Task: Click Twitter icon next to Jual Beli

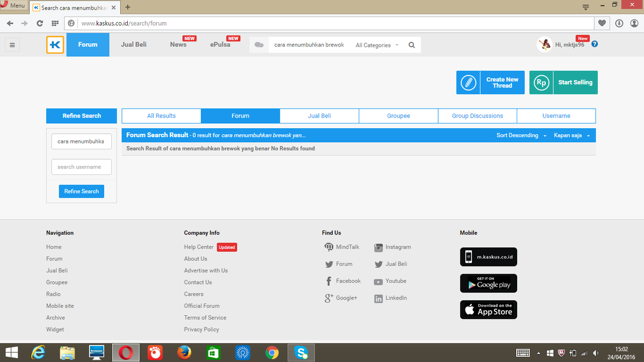Action: pos(378,264)
